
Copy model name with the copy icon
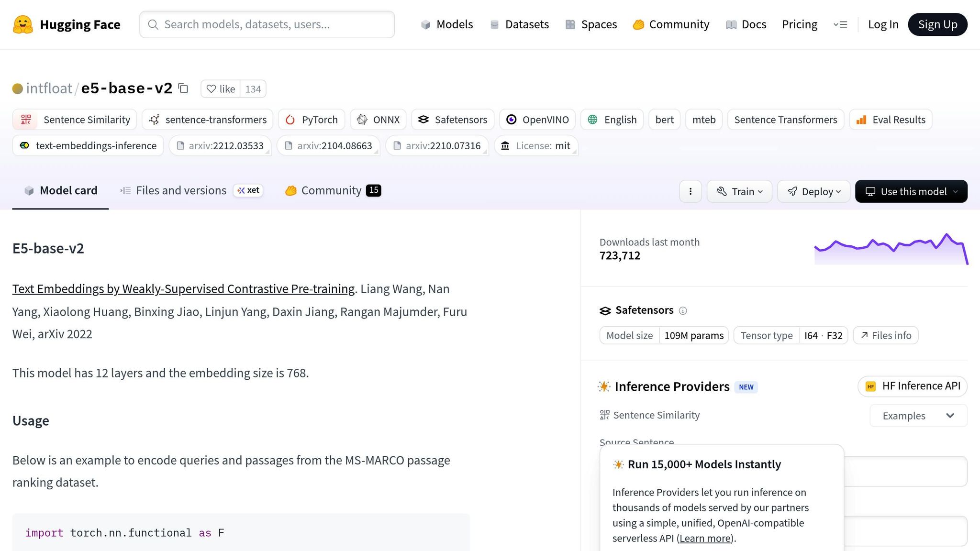[x=183, y=88]
